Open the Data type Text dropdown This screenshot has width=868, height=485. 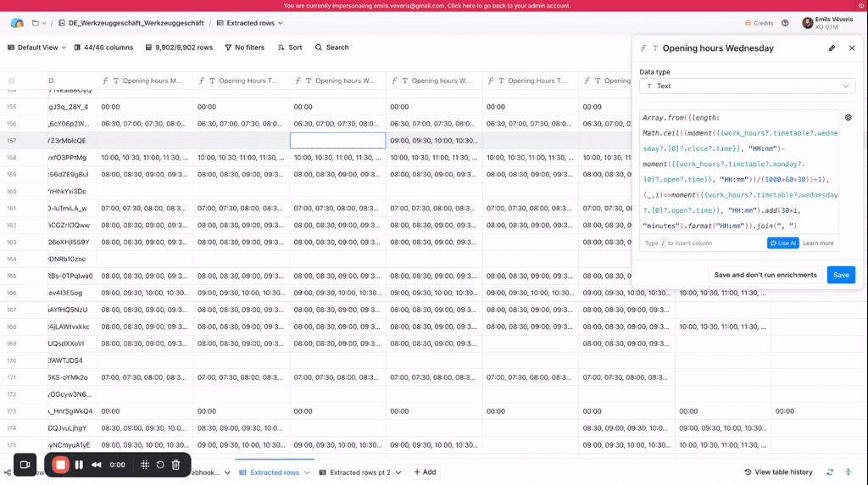[x=747, y=86]
